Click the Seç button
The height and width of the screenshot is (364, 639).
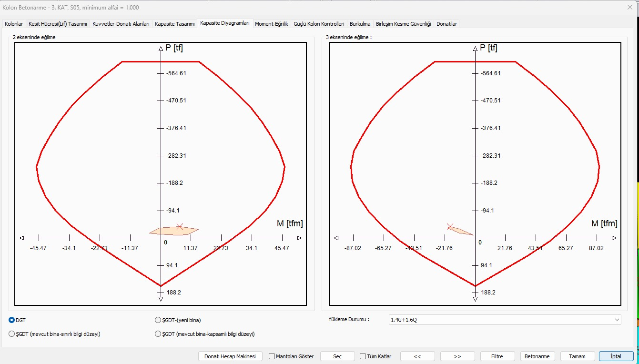tap(337, 356)
